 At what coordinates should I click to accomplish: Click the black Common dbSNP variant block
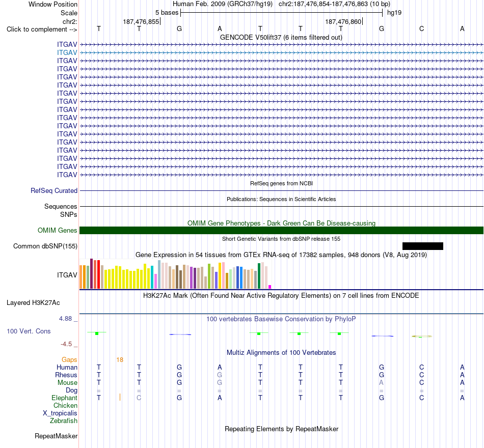[423, 246]
